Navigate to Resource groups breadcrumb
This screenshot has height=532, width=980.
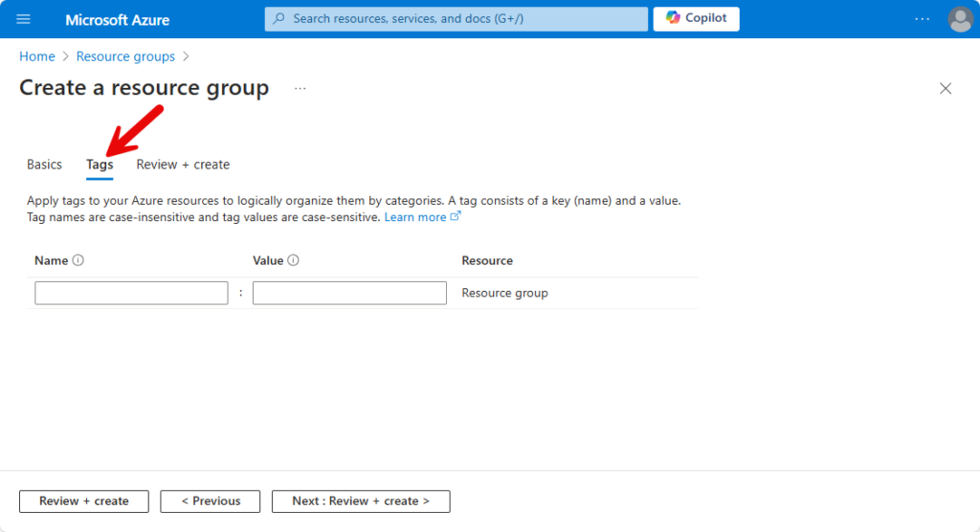tap(125, 56)
